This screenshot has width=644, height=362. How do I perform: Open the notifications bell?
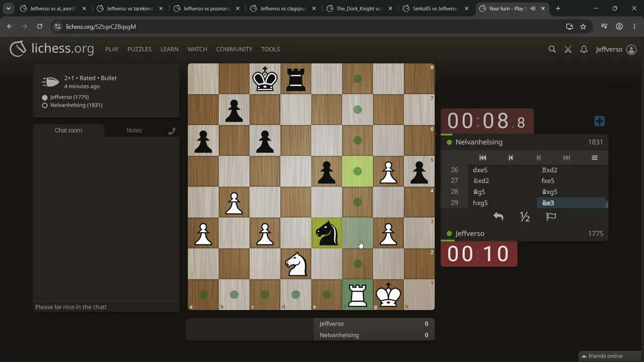click(584, 49)
